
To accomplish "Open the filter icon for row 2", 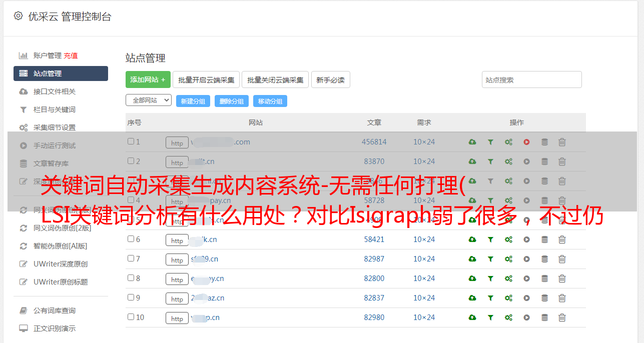I will coord(490,161).
